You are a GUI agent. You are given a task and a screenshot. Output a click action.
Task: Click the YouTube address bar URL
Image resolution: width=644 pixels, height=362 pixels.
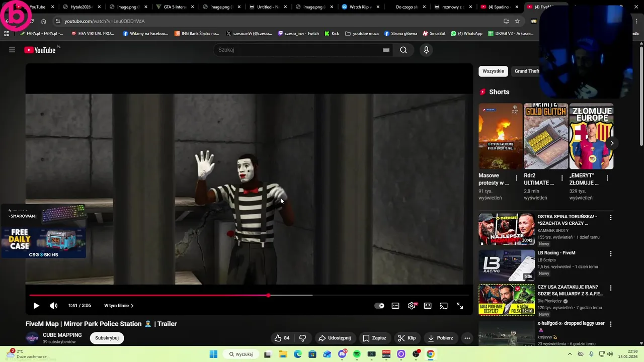105,21
